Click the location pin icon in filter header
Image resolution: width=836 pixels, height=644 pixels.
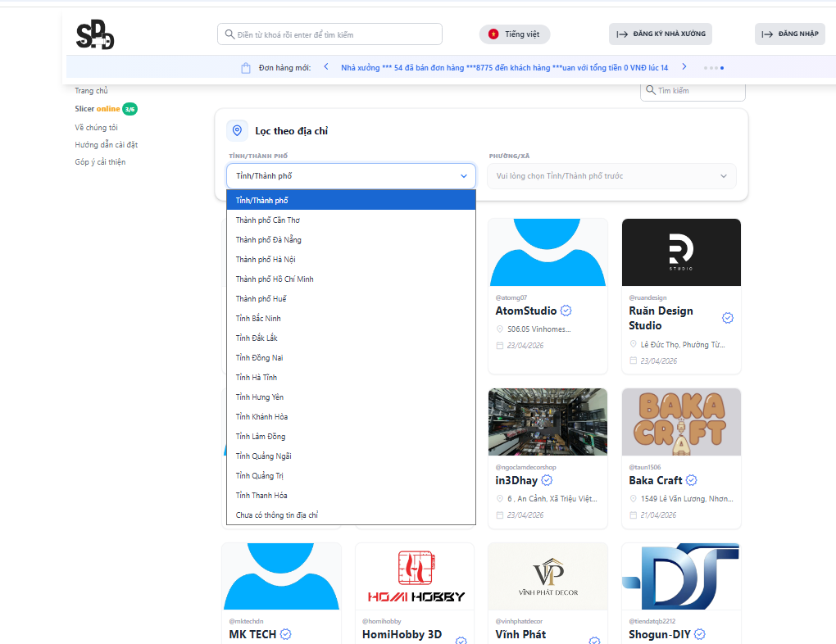click(237, 131)
